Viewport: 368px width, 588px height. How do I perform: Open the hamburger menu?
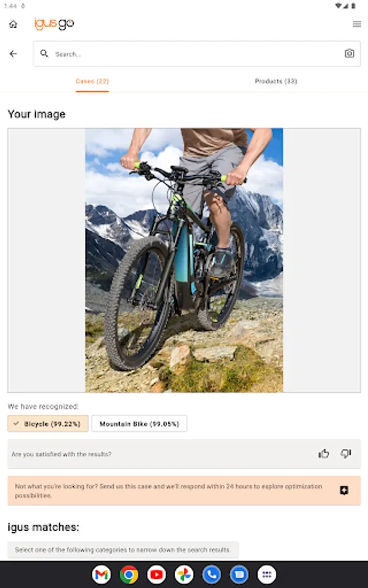tap(357, 24)
